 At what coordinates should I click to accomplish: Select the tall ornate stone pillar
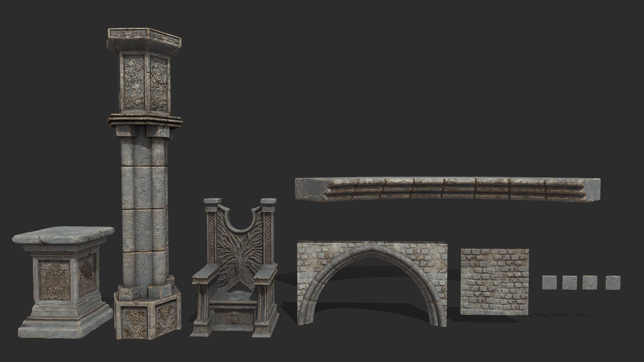click(x=145, y=184)
